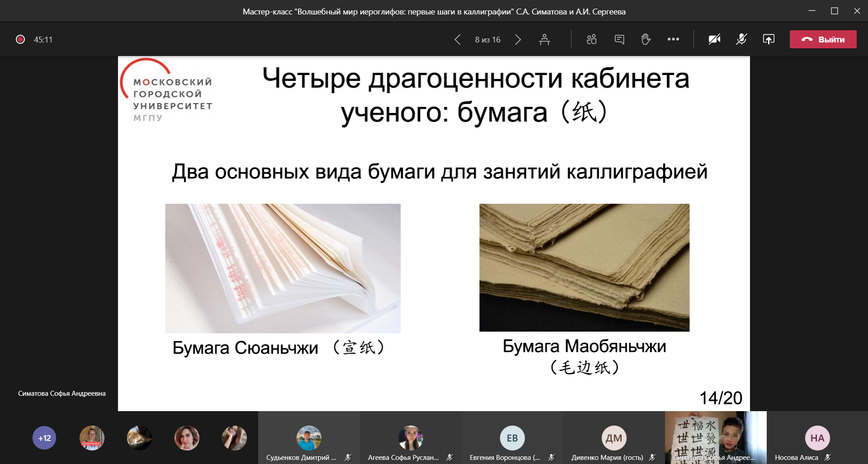Go back to the previous slide
The width and height of the screenshot is (868, 464).
point(458,39)
